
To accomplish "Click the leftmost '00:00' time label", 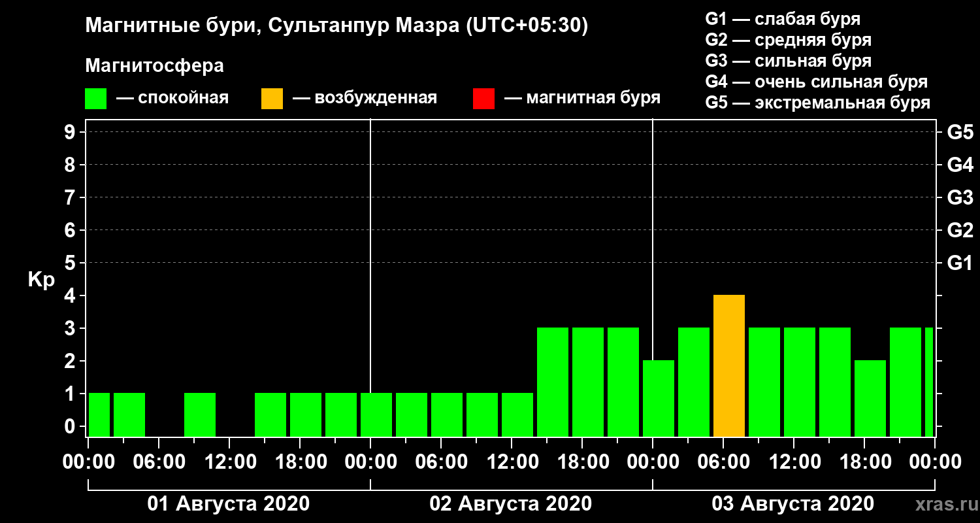I will (x=88, y=462).
